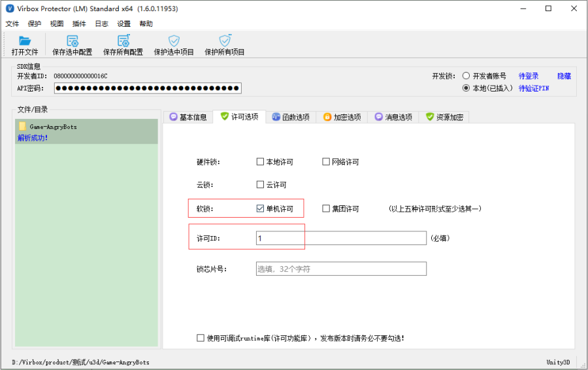Check the 集团许可 checkbox
The height and width of the screenshot is (370, 588).
coord(326,209)
